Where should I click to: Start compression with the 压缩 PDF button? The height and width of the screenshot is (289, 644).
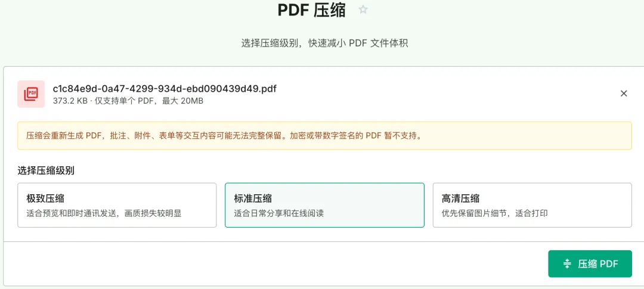[x=590, y=263]
